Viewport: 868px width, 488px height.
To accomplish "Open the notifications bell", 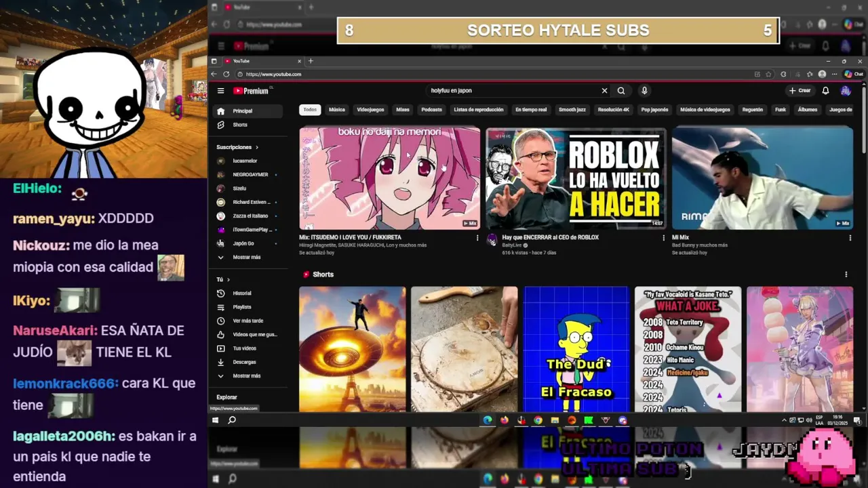I will click(x=825, y=91).
